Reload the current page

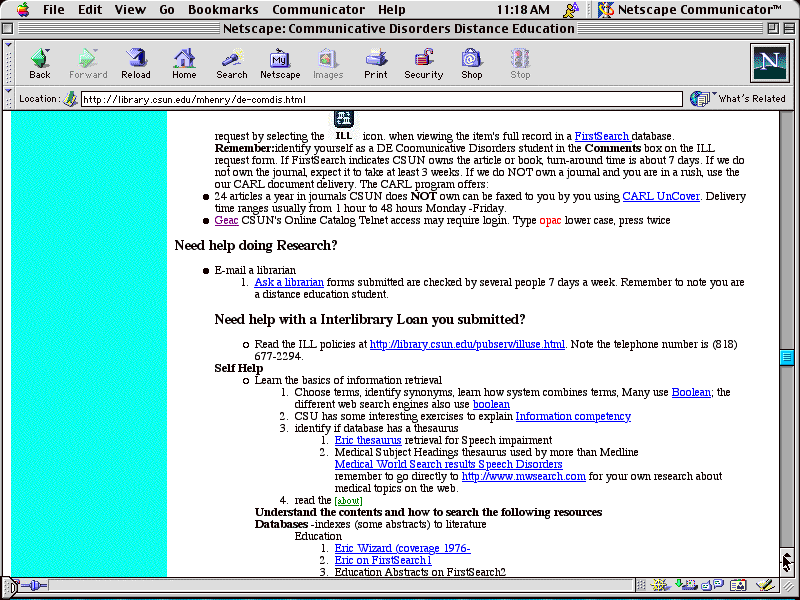(x=136, y=64)
